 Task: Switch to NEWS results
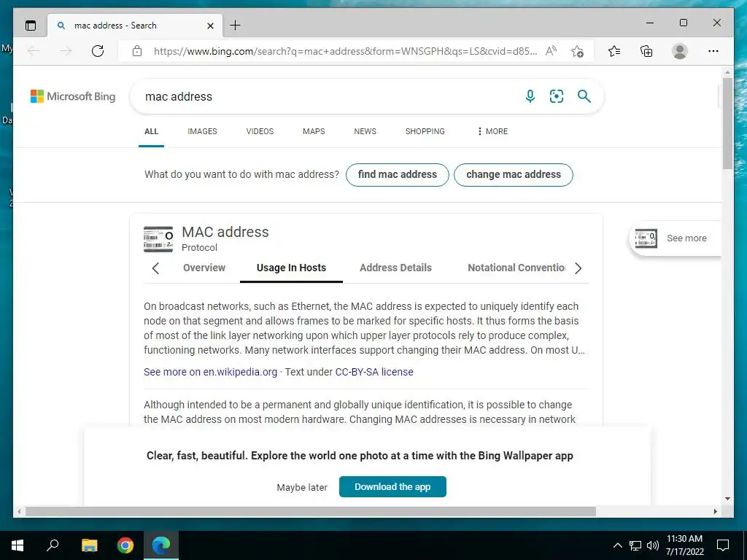pos(365,131)
